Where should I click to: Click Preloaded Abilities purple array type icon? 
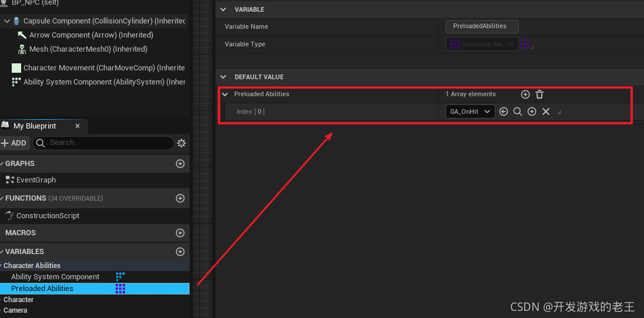120,289
